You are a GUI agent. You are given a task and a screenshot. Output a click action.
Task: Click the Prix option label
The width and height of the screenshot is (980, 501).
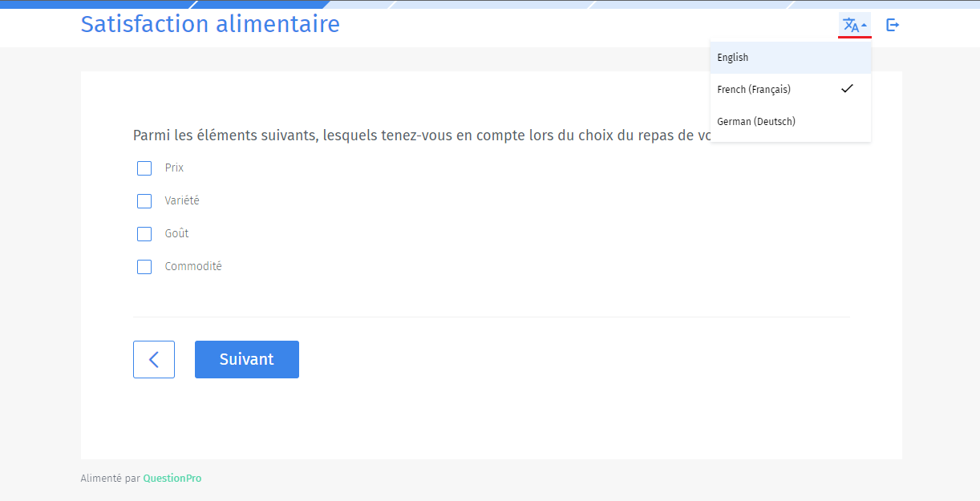pyautogui.click(x=174, y=168)
